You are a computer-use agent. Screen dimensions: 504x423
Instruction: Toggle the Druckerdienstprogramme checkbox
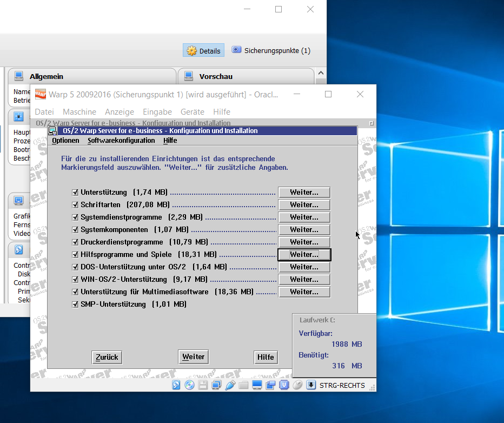[75, 242]
